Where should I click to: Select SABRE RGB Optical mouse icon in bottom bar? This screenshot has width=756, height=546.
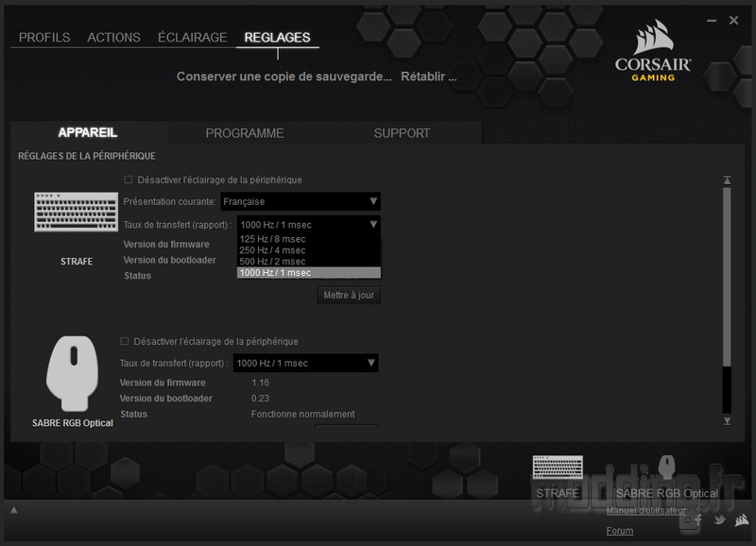[x=667, y=467]
